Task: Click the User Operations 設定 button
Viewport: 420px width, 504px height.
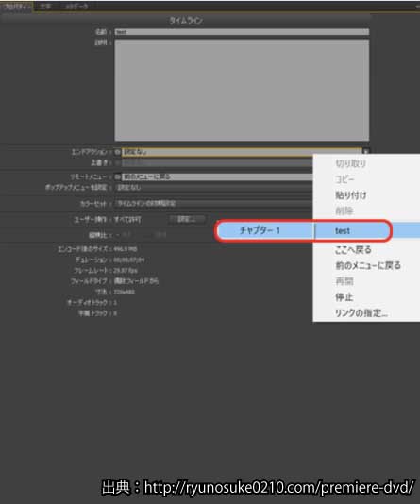Action: [187, 219]
